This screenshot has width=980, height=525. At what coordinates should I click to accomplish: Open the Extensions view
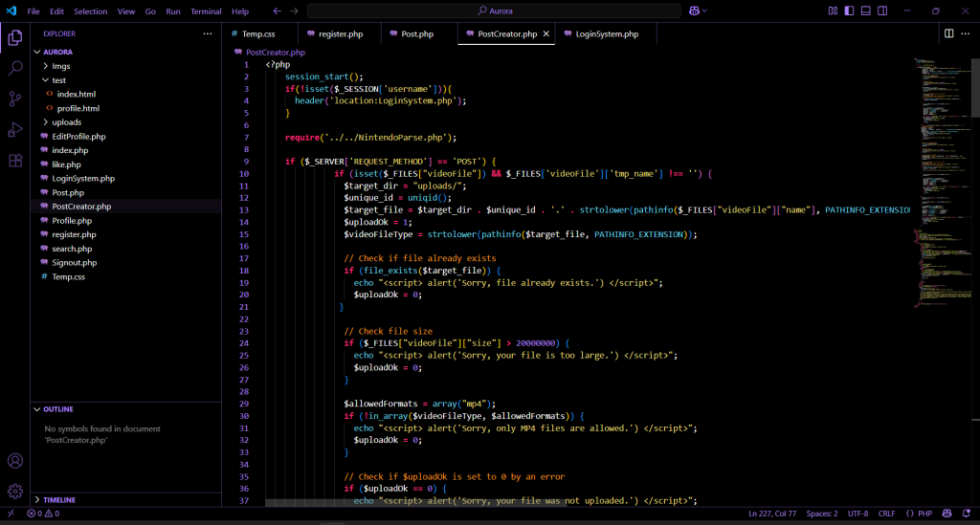click(x=15, y=161)
